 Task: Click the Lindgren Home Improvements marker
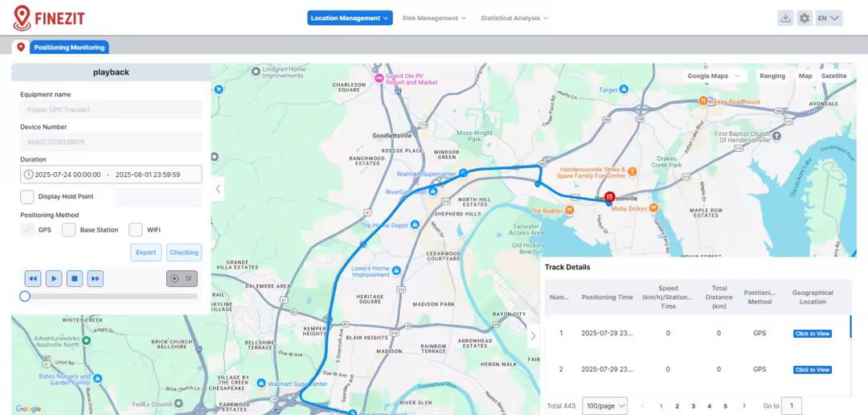click(x=256, y=71)
